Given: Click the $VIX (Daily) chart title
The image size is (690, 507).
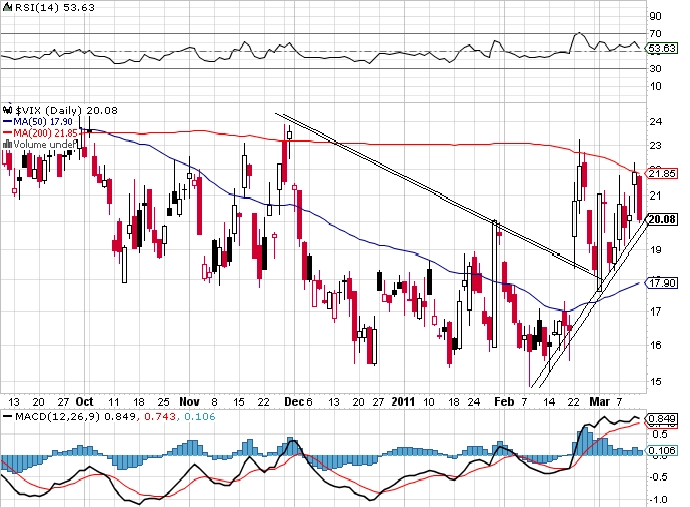Looking at the screenshot, I should (49, 110).
